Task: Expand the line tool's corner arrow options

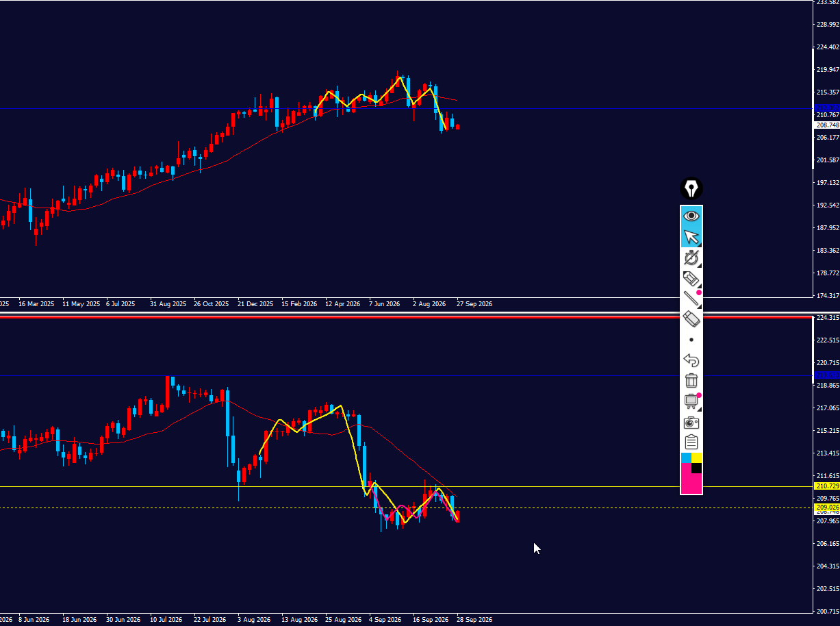Action: [x=699, y=304]
